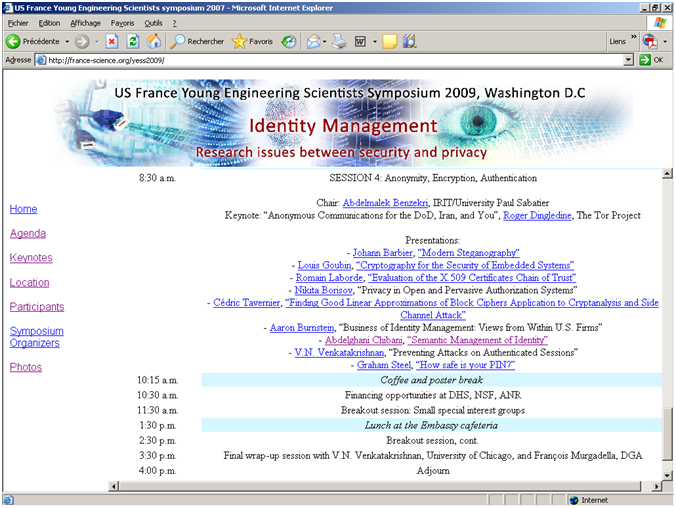
Task: Open the Home sidebar link
Action: (23, 209)
